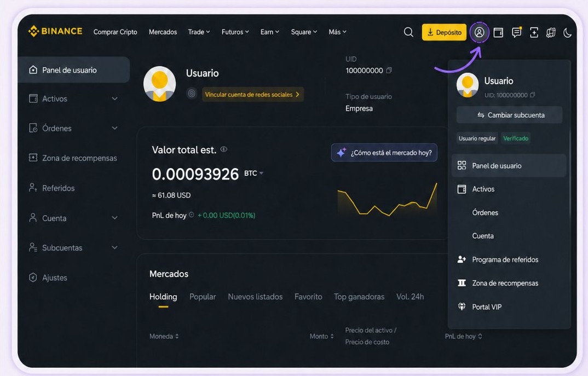Image resolution: width=588 pixels, height=376 pixels.
Task: Click the Referidos sidebar icon
Action: (x=33, y=187)
